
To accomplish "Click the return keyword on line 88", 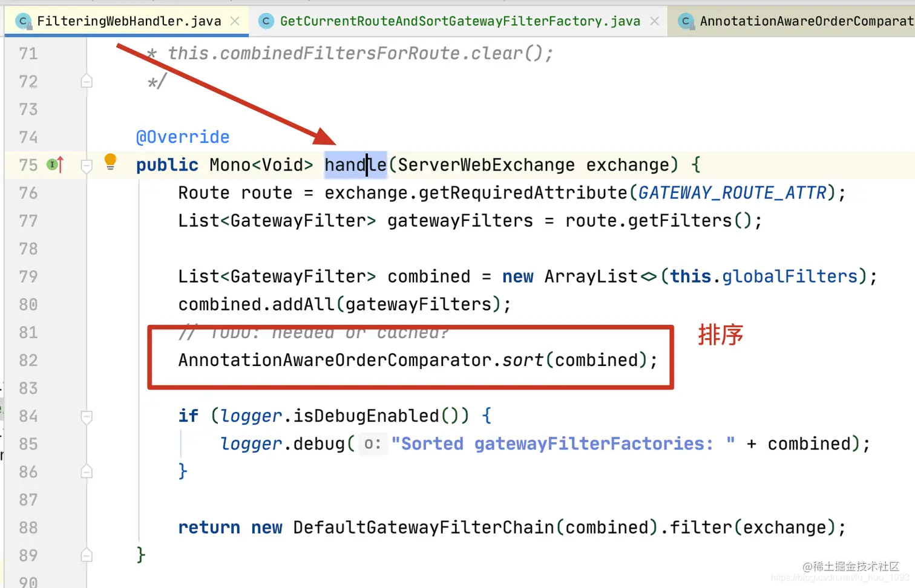I will click(209, 528).
